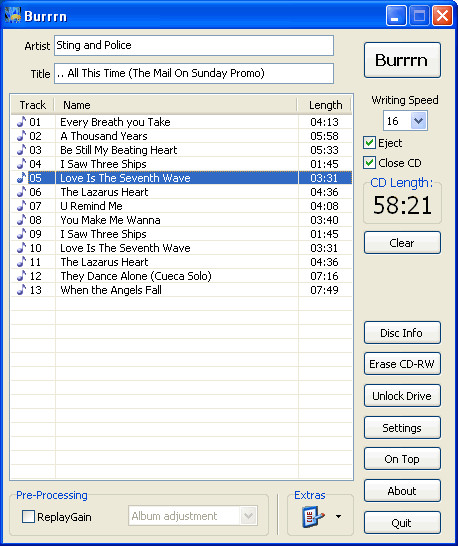Sort by the Length column header
Image resolution: width=458 pixels, height=546 pixels.
325,105
